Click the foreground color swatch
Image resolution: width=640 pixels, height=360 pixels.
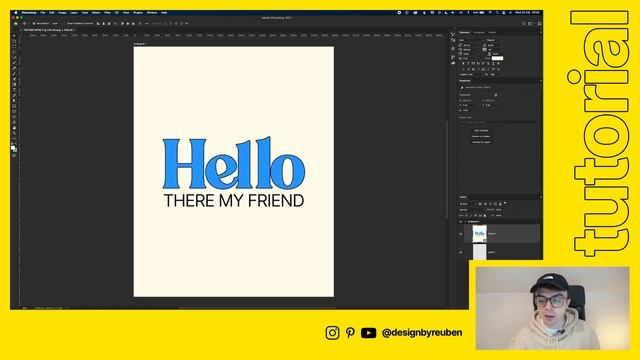coord(13,147)
